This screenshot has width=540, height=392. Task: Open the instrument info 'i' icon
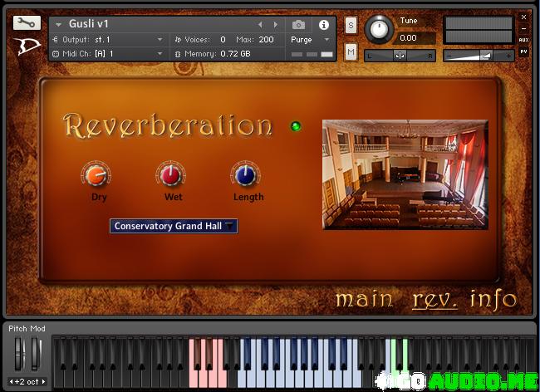coord(324,25)
